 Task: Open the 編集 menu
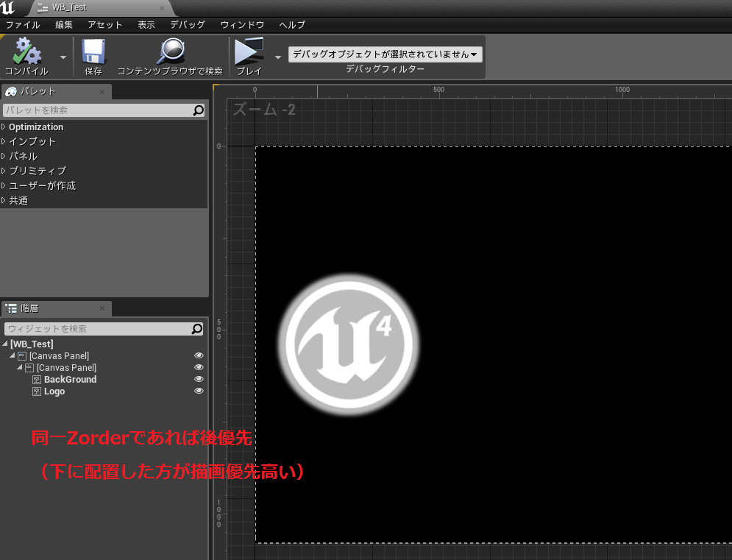(64, 25)
